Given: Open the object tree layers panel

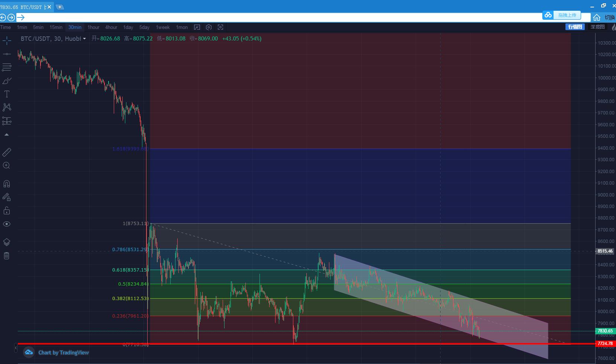Looking at the screenshot, I should [x=7, y=242].
